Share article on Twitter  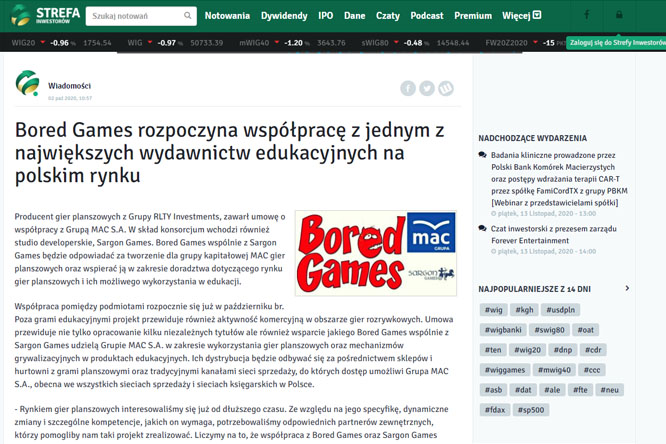427,88
